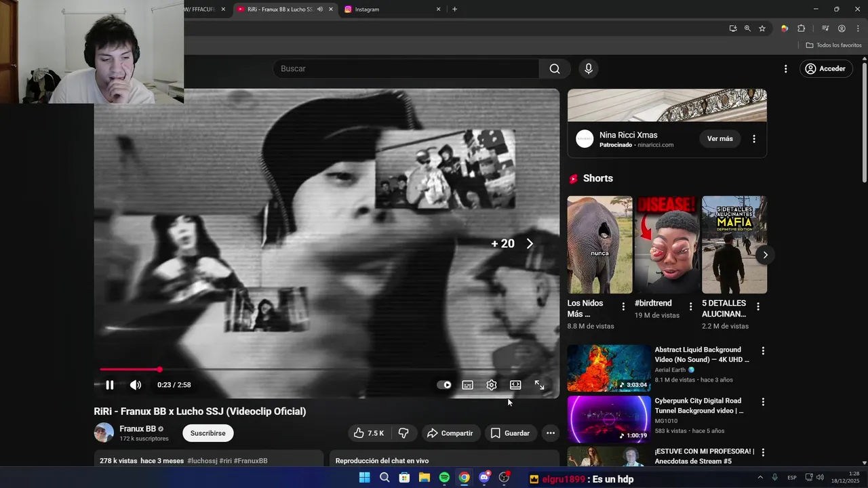Open the Chrome profile avatar icon
The width and height of the screenshot is (868, 488).
pyautogui.click(x=842, y=28)
